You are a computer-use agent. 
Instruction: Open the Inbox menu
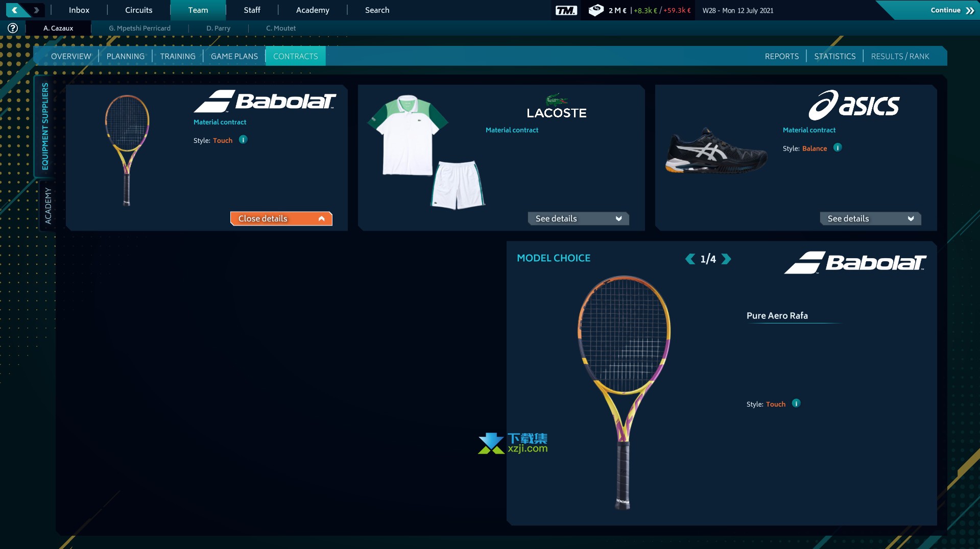tap(79, 10)
